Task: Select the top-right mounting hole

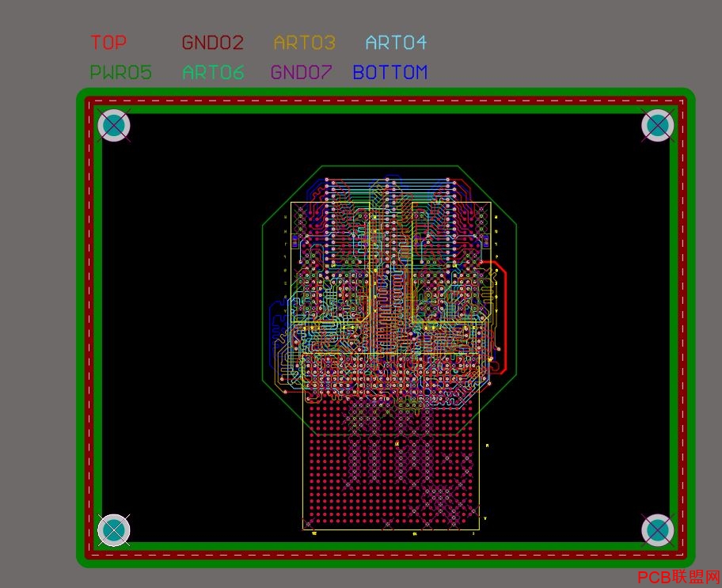Action: pos(658,125)
